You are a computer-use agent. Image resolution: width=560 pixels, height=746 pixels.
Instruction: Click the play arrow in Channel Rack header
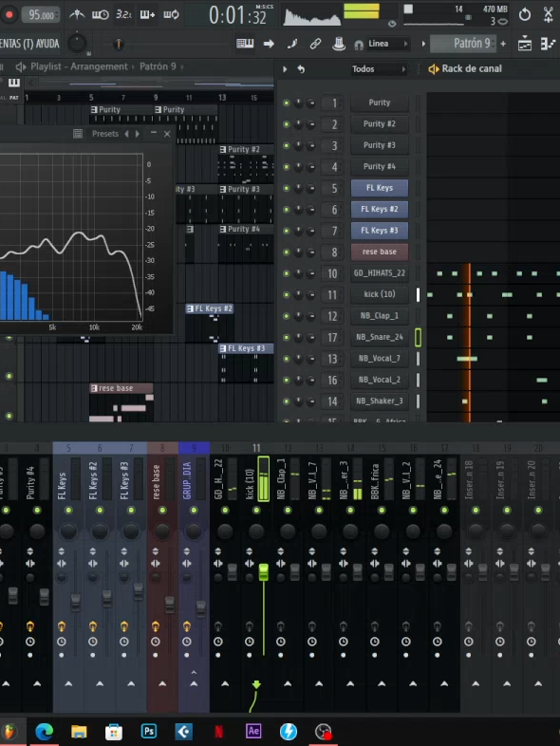click(285, 69)
